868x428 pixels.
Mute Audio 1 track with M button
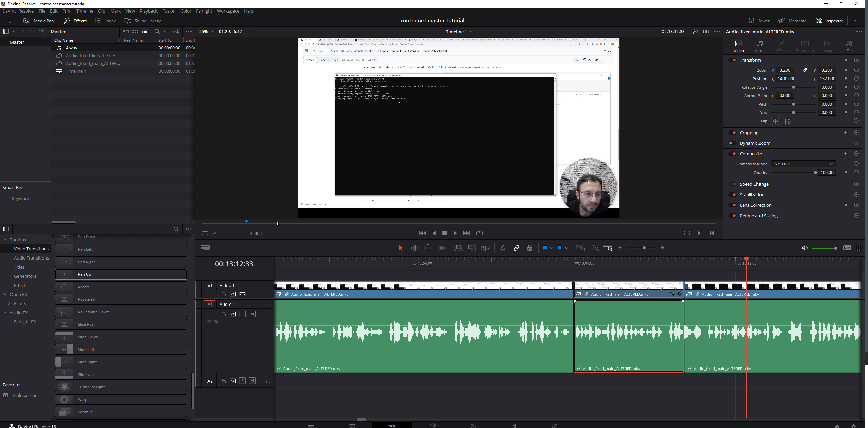click(252, 314)
